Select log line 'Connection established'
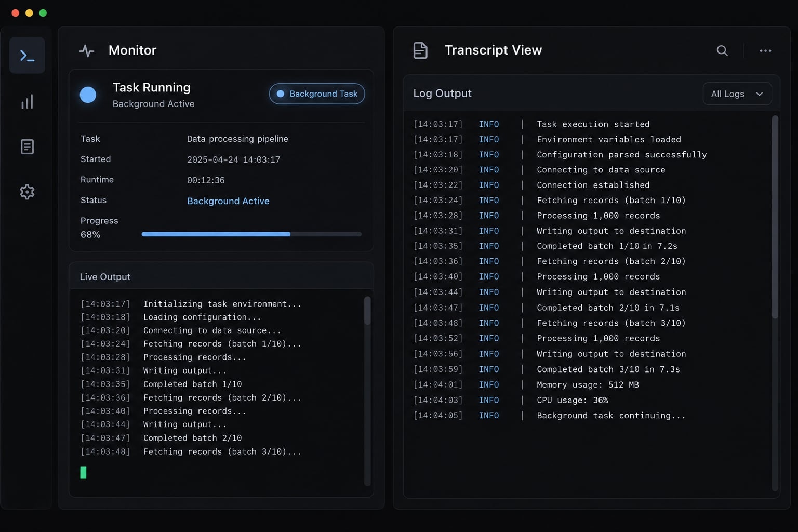The image size is (798, 532). click(593, 185)
